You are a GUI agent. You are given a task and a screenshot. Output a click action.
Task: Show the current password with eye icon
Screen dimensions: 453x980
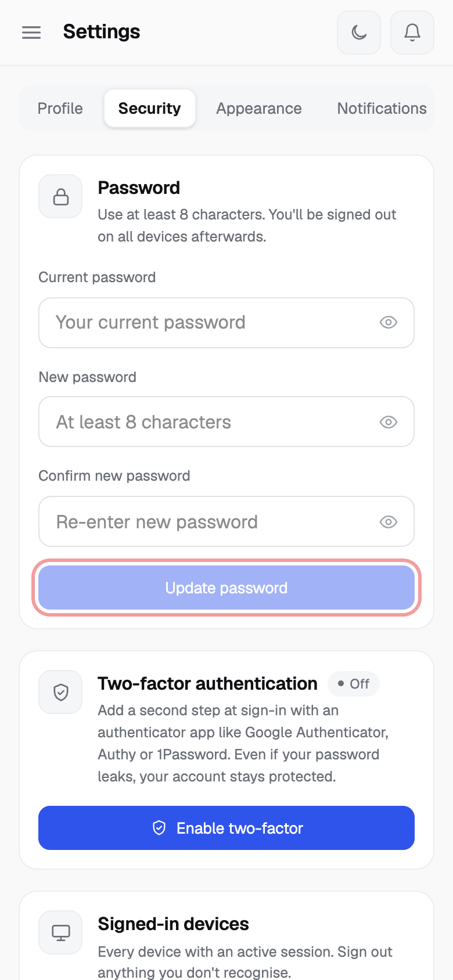389,322
